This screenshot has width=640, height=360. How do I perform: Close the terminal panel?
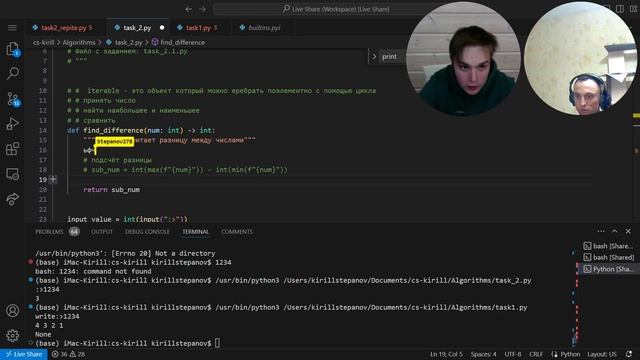628,231
